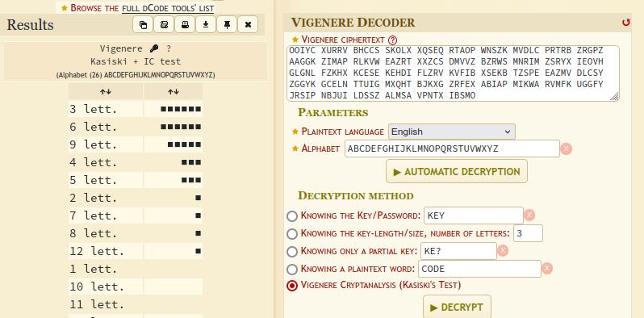The image size is (644, 318).
Task: Click the Automatic Decryption button
Action: [x=457, y=171]
